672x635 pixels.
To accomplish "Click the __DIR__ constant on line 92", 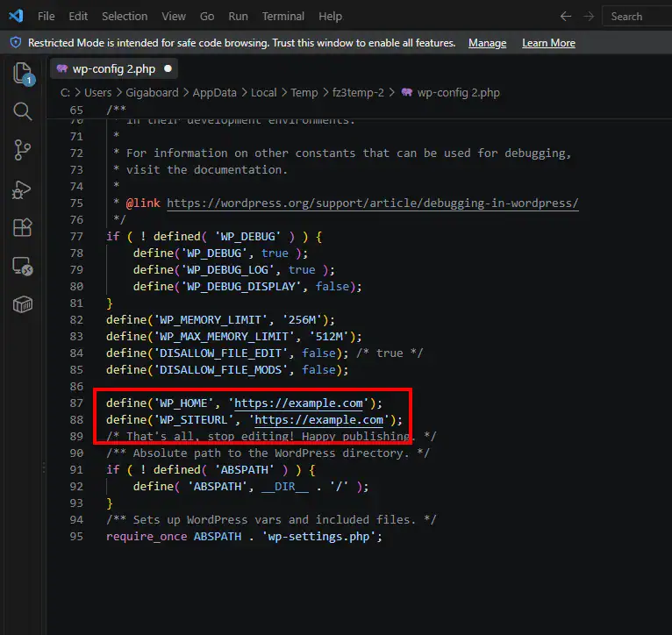I will click(285, 487).
